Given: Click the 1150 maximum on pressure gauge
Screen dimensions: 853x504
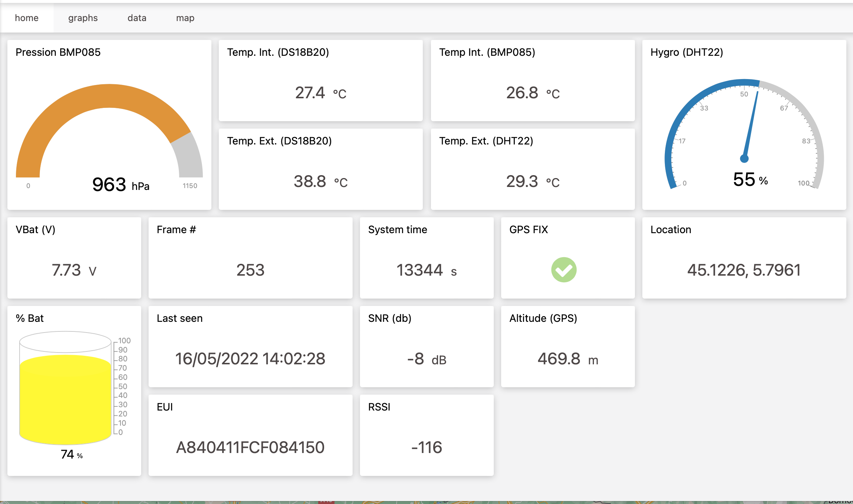Looking at the screenshot, I should point(190,186).
